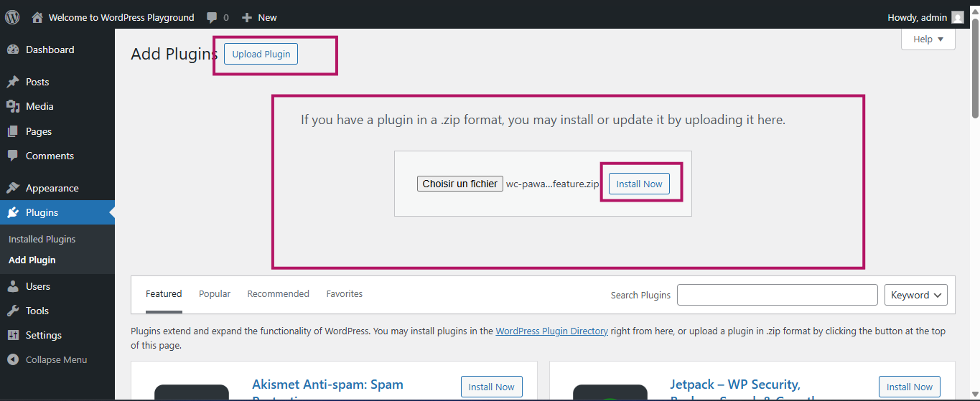This screenshot has height=401, width=980.
Task: Click the Tools wrench icon
Action: pos(13,311)
